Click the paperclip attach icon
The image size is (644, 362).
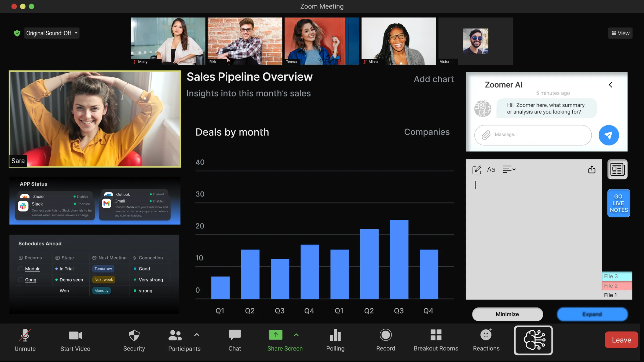(486, 135)
